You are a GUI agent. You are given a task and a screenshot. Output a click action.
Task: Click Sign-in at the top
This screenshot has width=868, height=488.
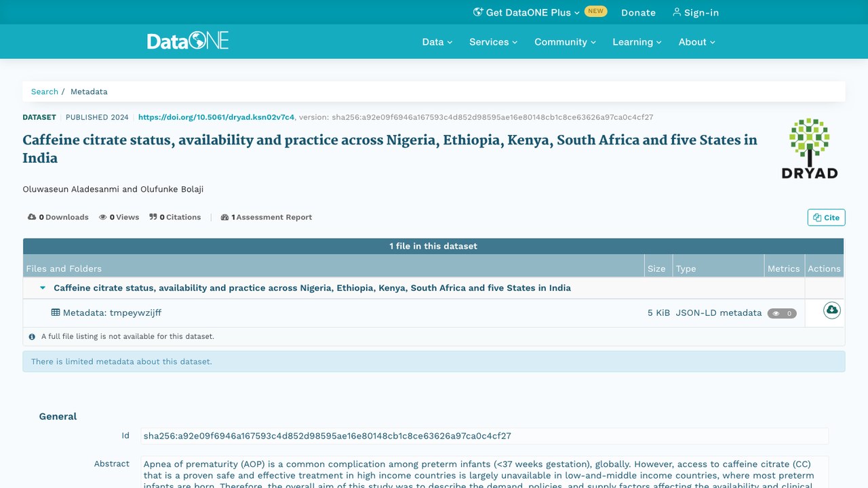pos(696,12)
